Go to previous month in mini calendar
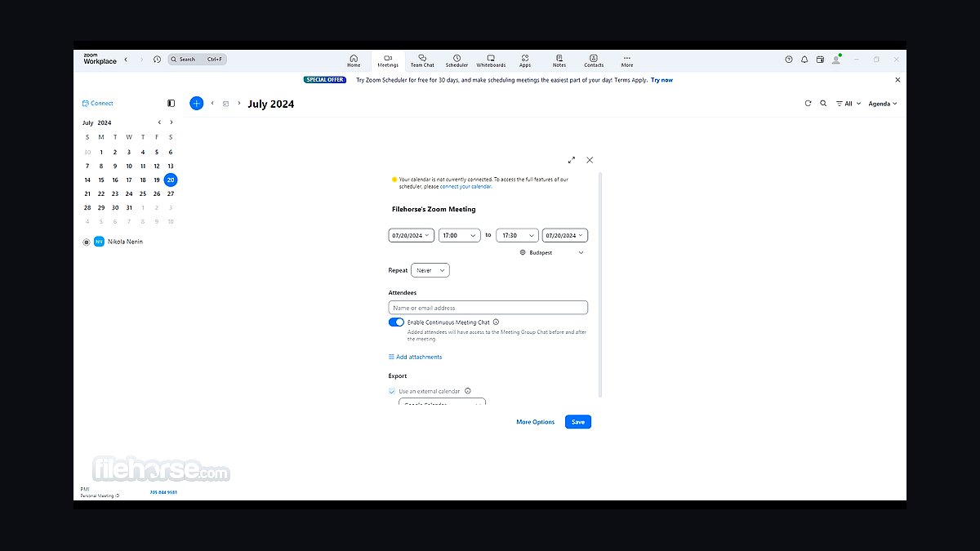The width and height of the screenshot is (980, 551). 159,122
